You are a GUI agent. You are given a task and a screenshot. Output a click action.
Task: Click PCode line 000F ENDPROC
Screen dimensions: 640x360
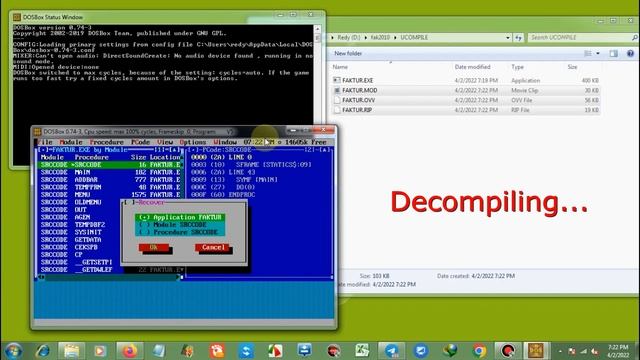coord(223,195)
